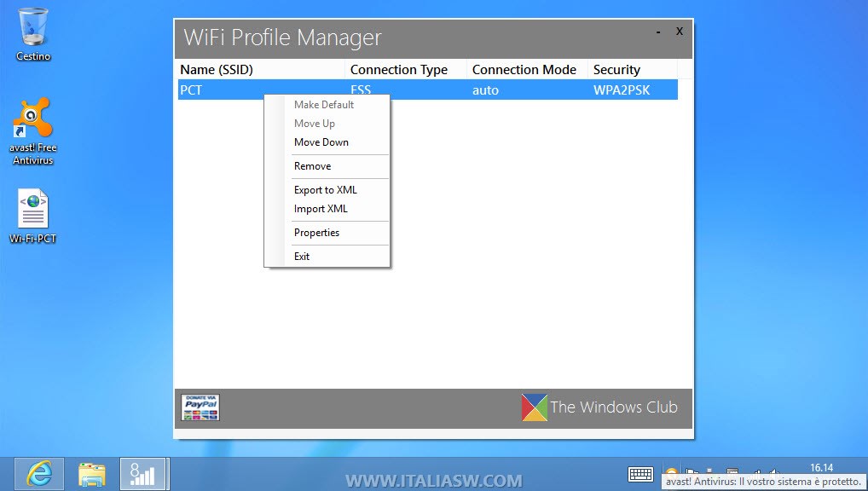The image size is (868, 491).
Task: Click the PayPal donate icon
Action: coord(200,407)
